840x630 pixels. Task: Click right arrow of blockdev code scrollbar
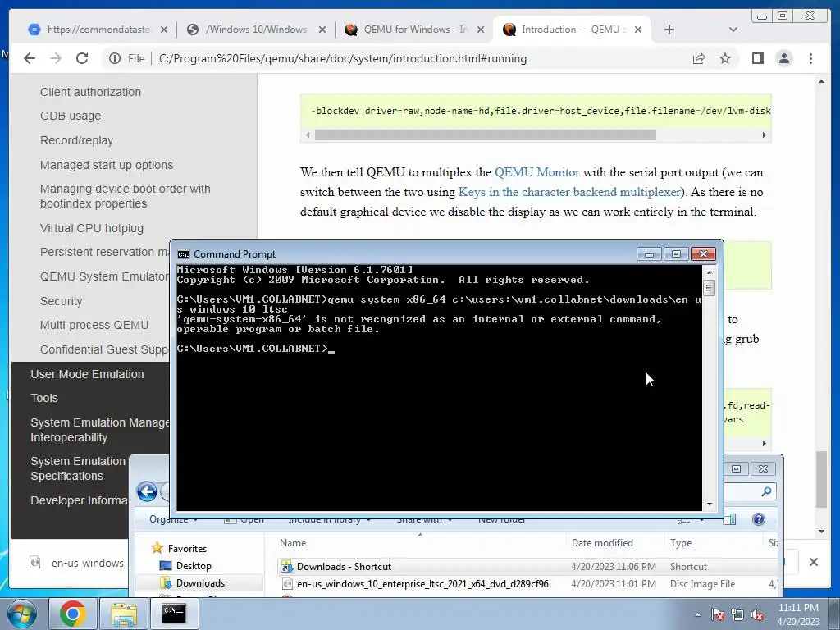(765, 135)
